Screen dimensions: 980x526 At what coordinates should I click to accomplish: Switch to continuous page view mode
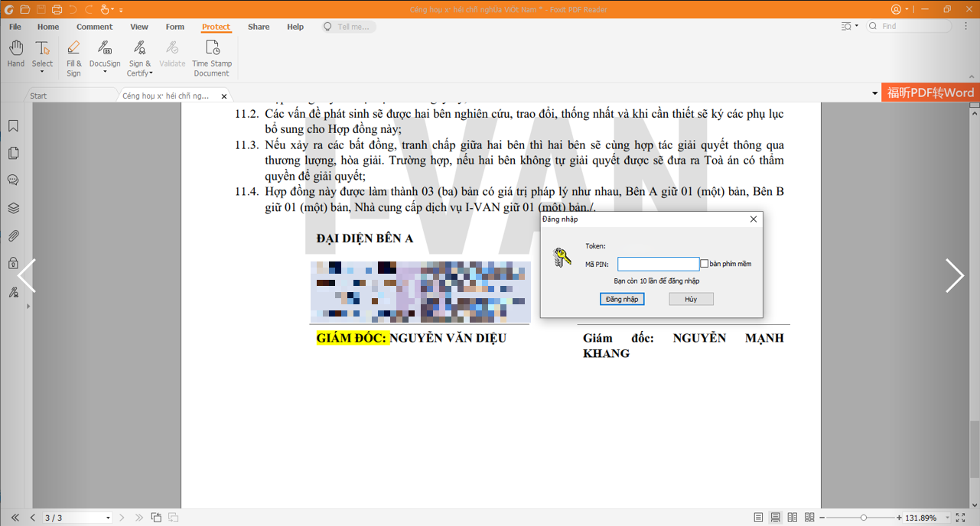coord(775,518)
